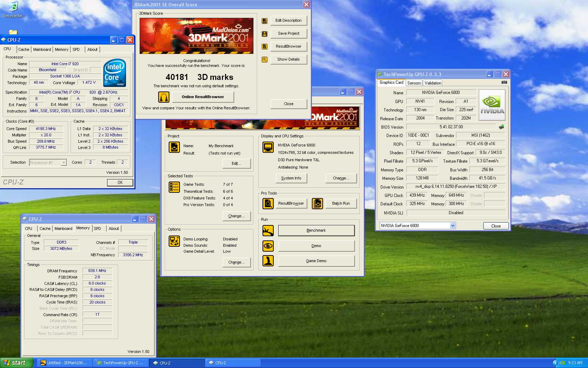Open Validation tab in GPU-Z
The image size is (588, 368).
coord(433,83)
